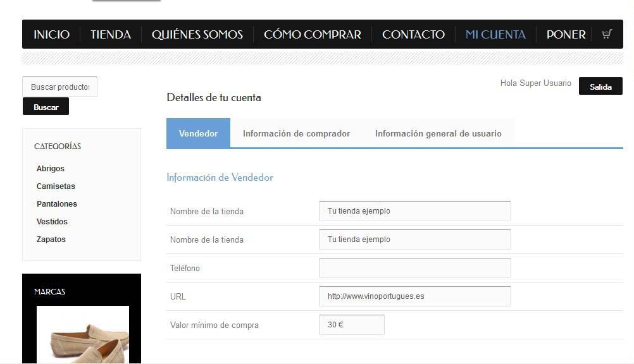Click the shoe image under MARCAS
This screenshot has width=634, height=364.
coord(83,334)
